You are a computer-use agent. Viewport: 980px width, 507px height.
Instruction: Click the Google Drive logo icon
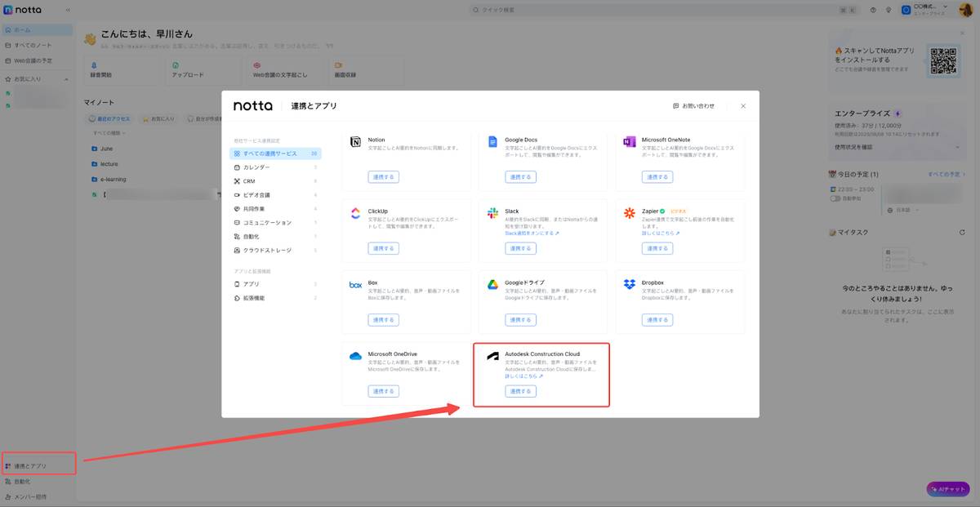pos(492,284)
